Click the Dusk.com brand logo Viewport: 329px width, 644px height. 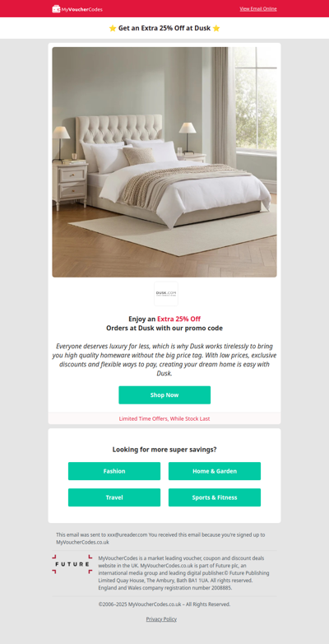[166, 293]
